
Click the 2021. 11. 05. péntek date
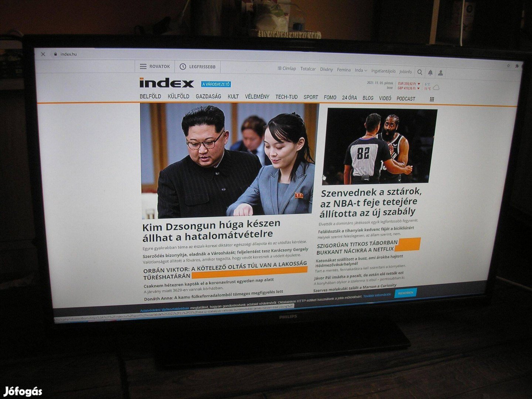380,83
